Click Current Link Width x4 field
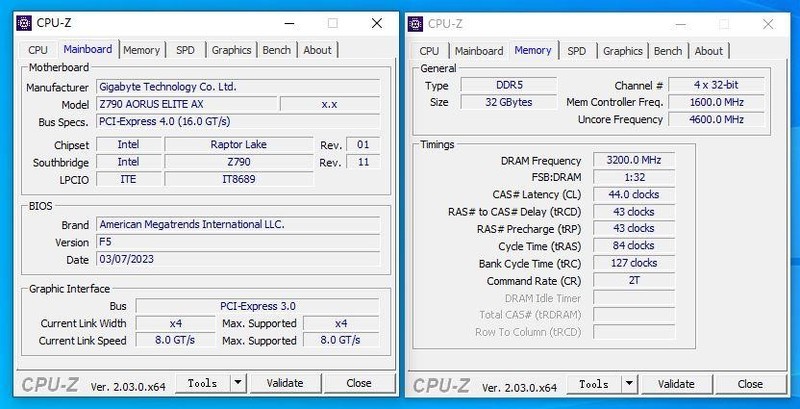The image size is (800, 409). [x=176, y=323]
